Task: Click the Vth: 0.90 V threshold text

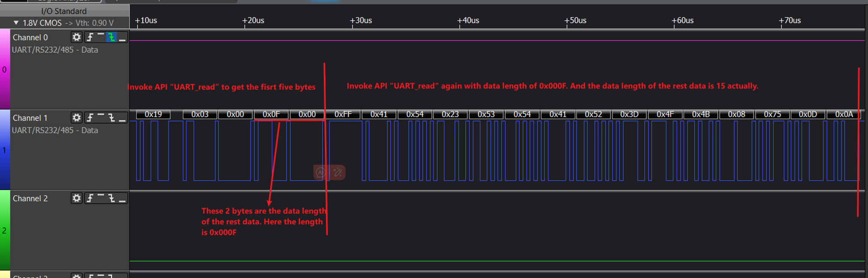Action: point(94,23)
